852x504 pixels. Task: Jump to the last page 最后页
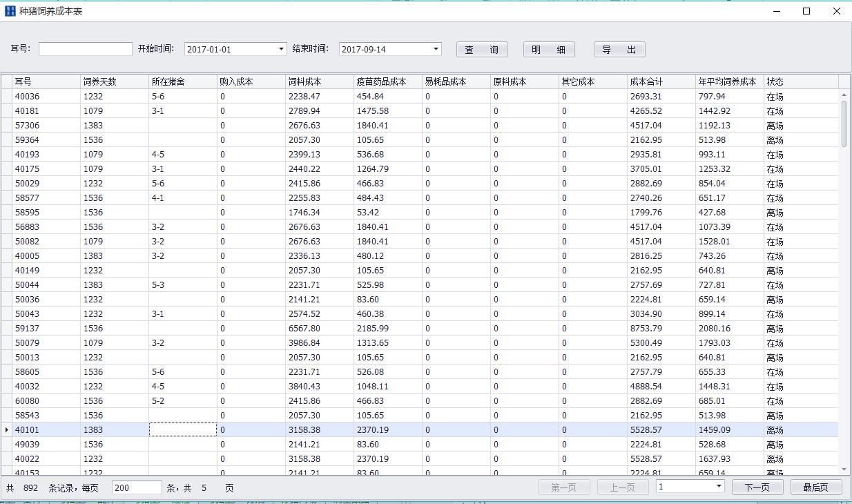(815, 487)
